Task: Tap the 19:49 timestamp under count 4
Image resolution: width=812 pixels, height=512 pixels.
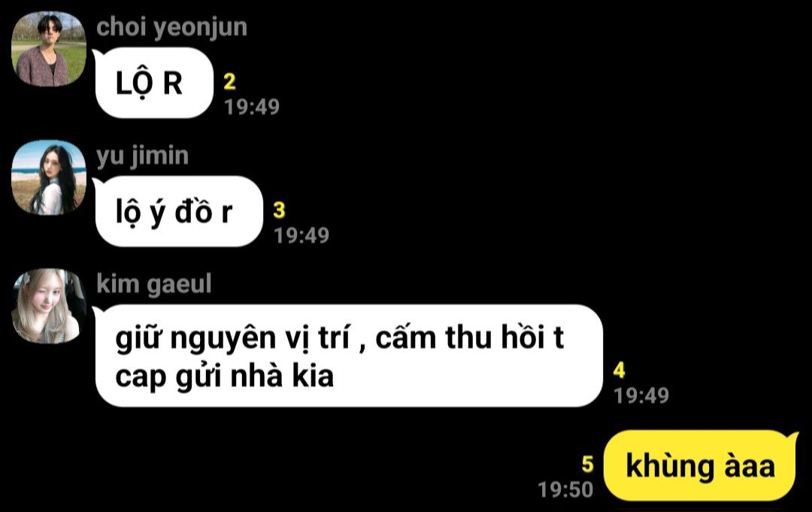Action: pyautogui.click(x=641, y=395)
